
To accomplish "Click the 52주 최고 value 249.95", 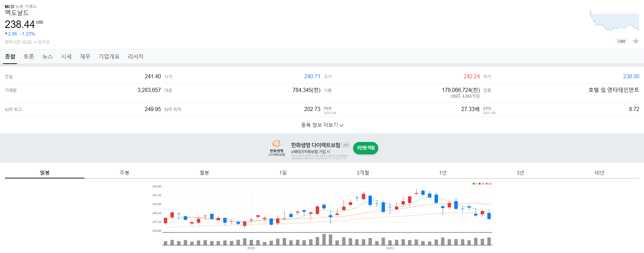I will (153, 109).
